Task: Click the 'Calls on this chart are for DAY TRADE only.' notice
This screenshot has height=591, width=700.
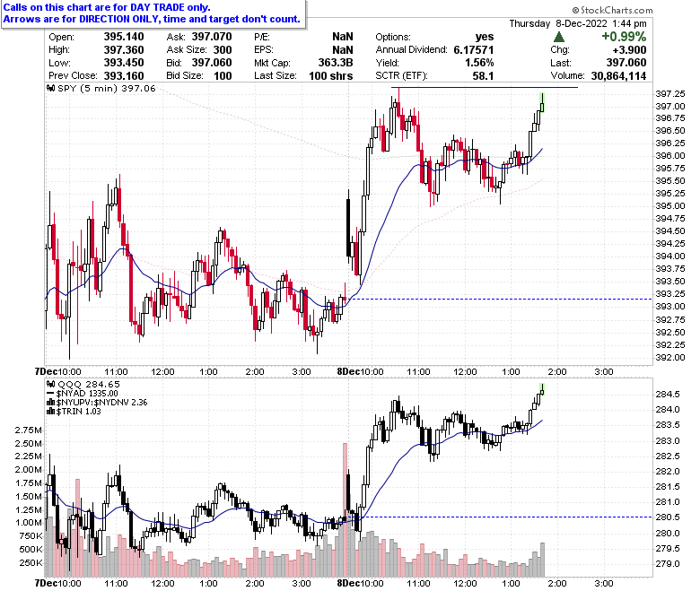Action: click(107, 7)
